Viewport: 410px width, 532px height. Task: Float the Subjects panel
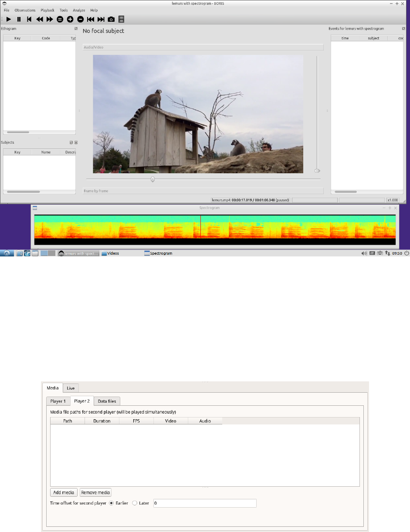71,142
